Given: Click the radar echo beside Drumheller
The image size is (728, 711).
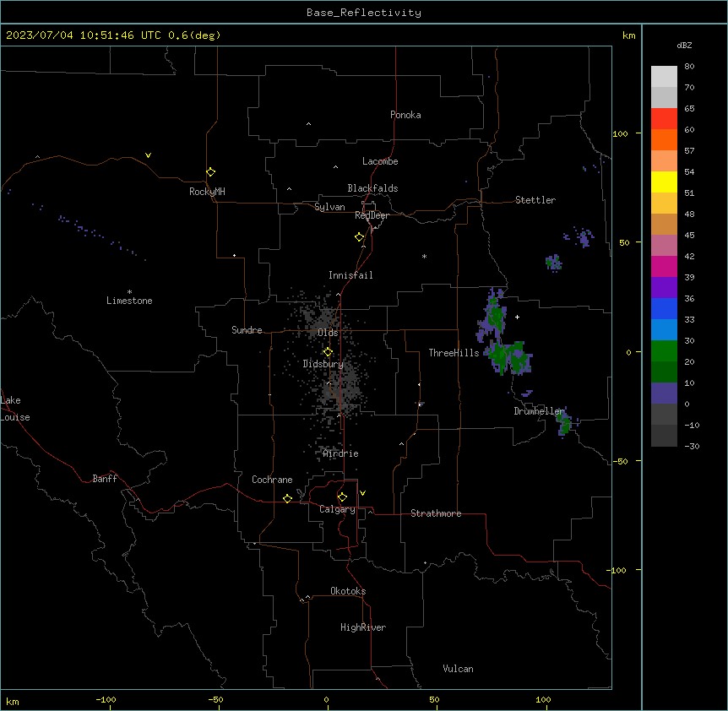Looking at the screenshot, I should coord(564,423).
